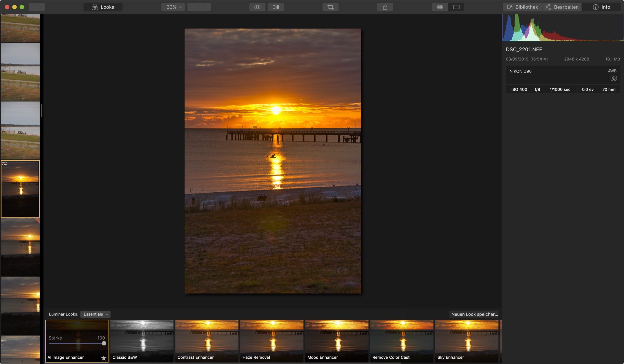Apply the Remove Color Cast look
This screenshot has height=364, width=624.
(x=402, y=341)
